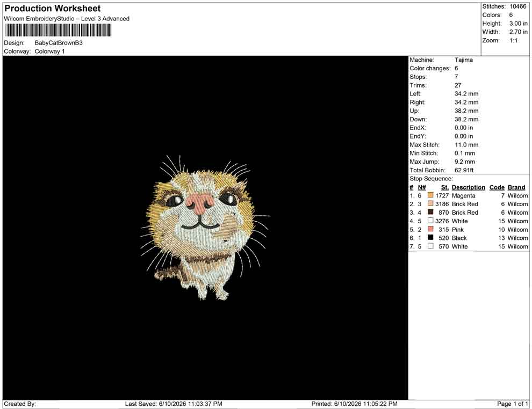
Task: Click the St. column header
Action: click(x=445, y=187)
